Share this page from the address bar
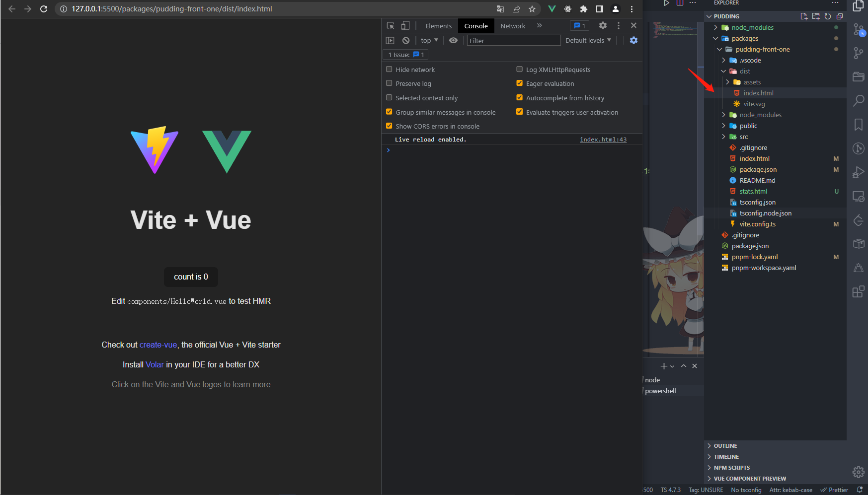The image size is (868, 495). 516,9
